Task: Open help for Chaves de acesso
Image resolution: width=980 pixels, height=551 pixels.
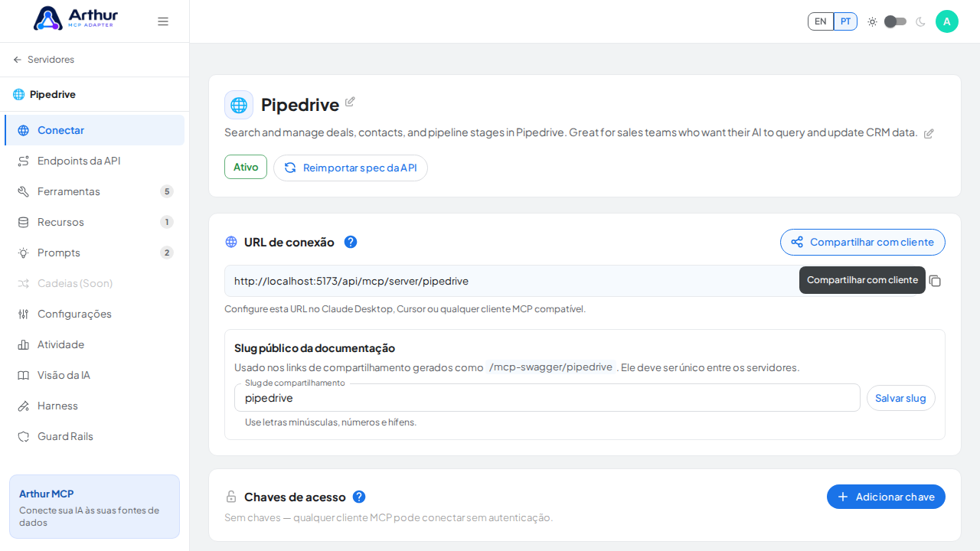Action: click(359, 497)
